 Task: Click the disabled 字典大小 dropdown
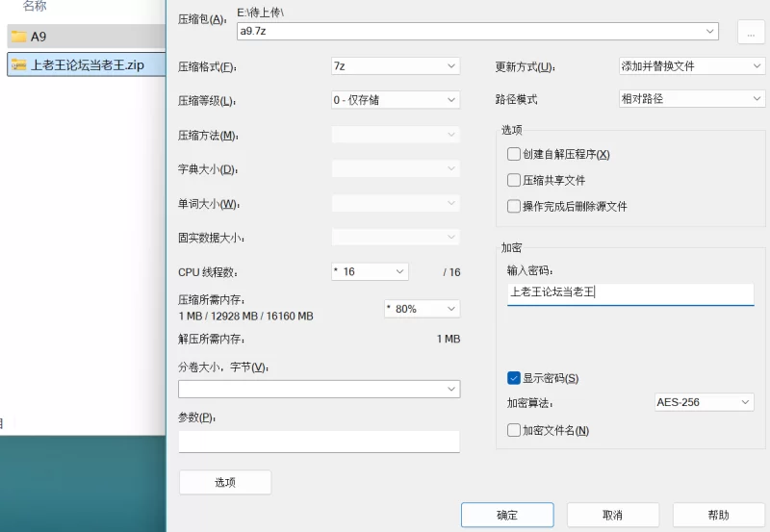pyautogui.click(x=396, y=168)
